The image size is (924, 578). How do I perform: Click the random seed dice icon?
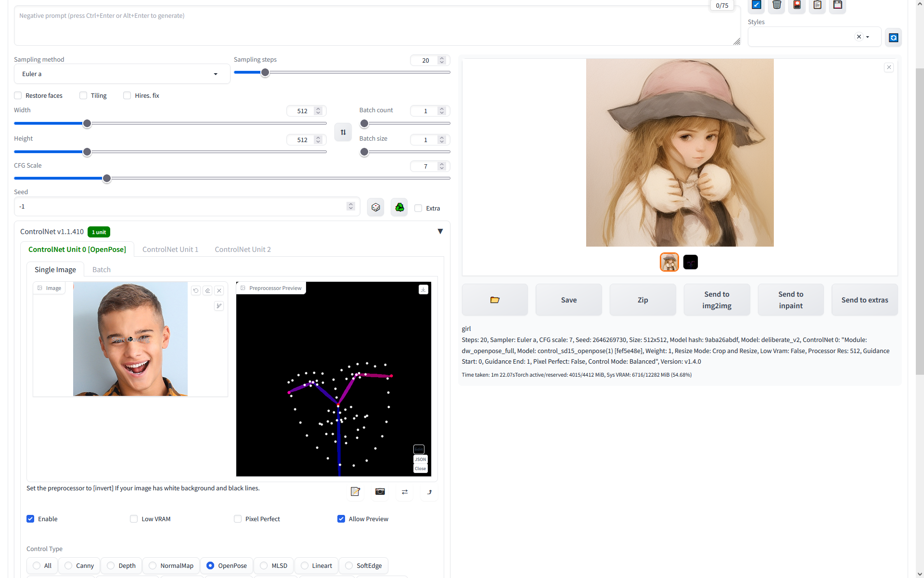[375, 207]
